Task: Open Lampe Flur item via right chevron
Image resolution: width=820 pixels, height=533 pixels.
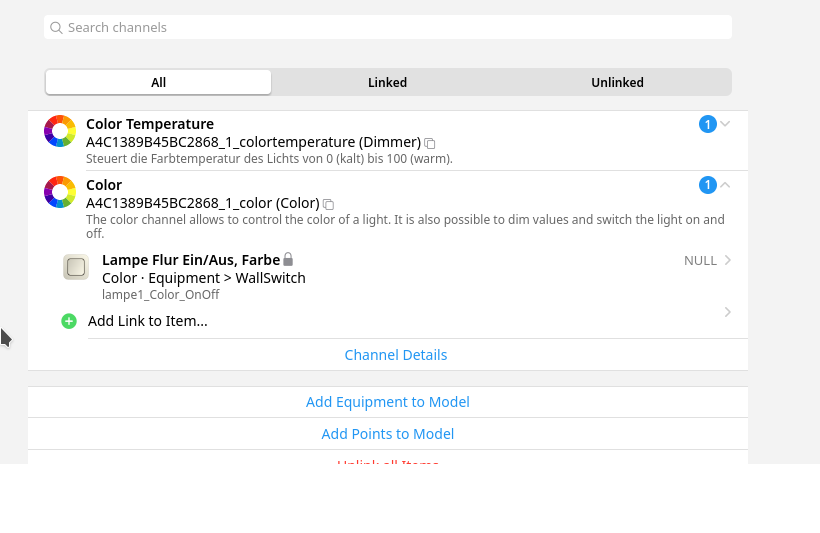Action: coord(727,260)
